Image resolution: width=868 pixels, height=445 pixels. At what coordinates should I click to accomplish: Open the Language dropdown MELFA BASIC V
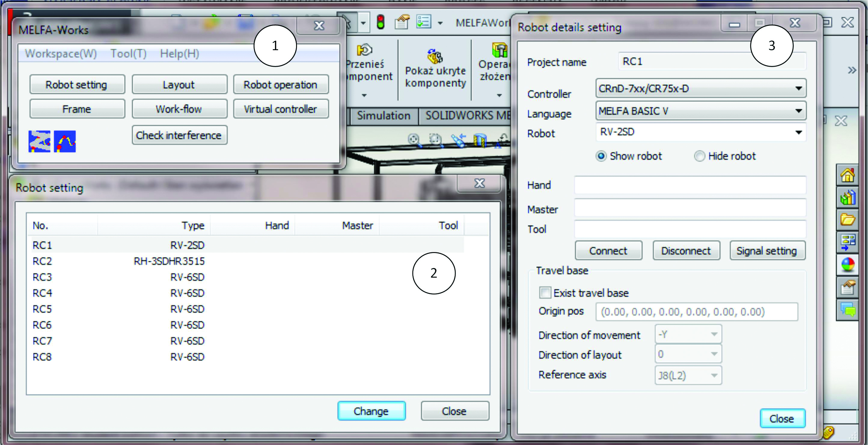[x=701, y=111]
